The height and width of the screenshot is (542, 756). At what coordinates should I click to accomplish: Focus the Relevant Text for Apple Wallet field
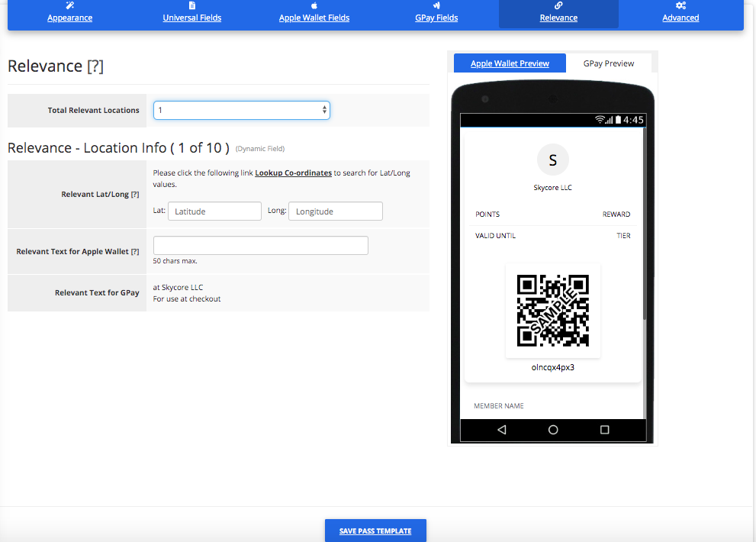click(261, 245)
